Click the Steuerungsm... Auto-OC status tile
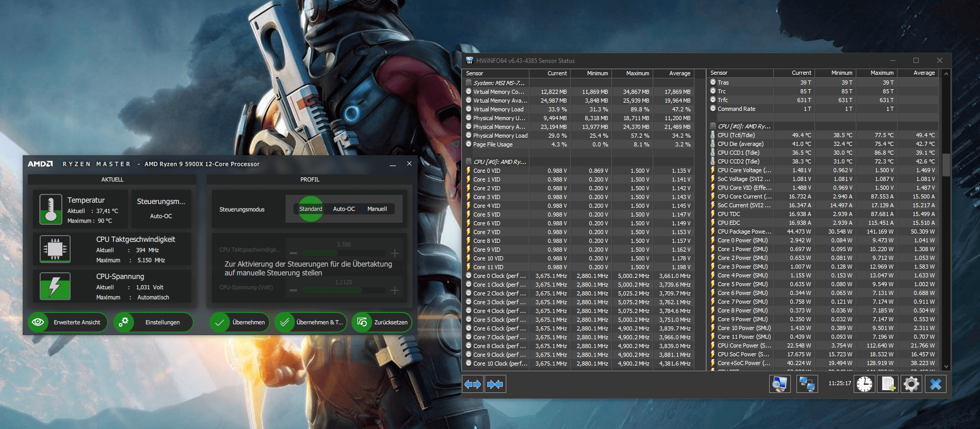Viewport: 980px width, 429px height. (x=161, y=209)
